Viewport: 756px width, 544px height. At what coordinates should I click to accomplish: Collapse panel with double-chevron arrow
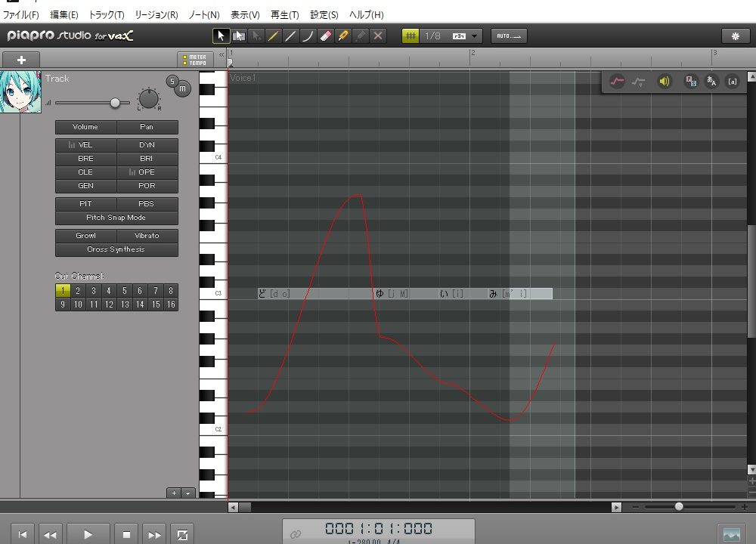222,54
